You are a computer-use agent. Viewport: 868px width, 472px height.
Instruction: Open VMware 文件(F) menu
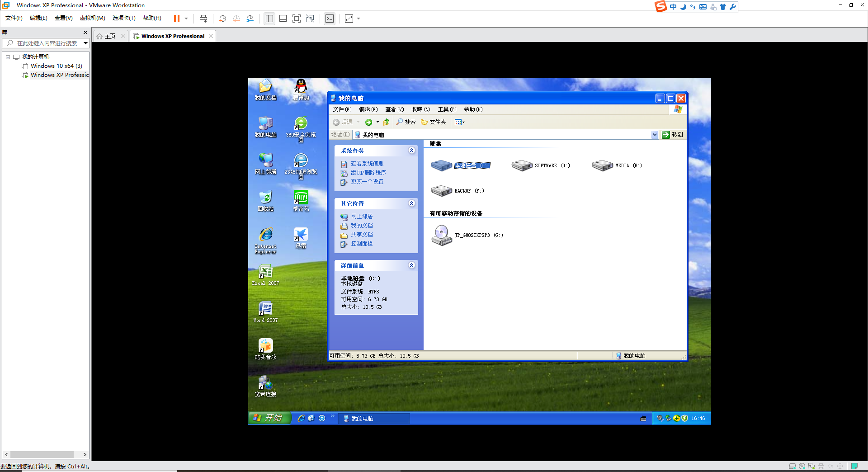point(14,18)
